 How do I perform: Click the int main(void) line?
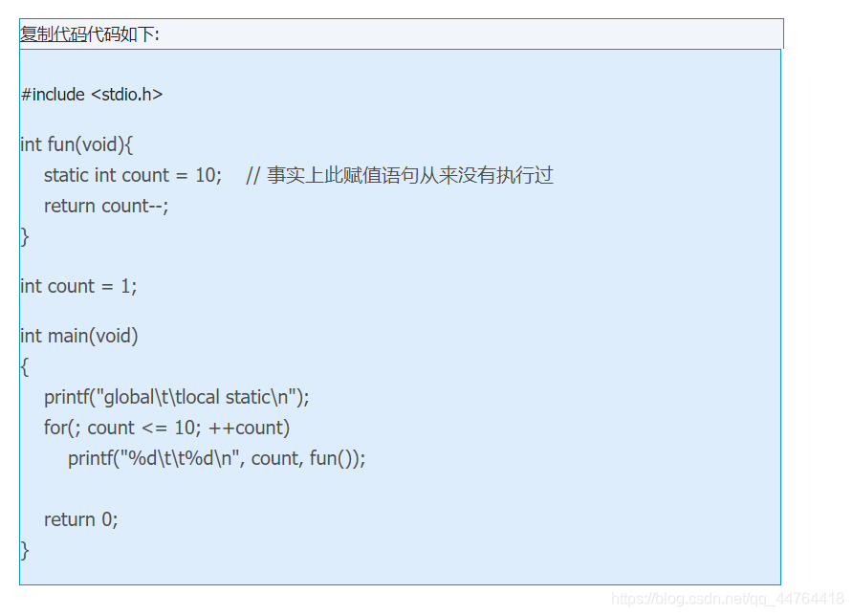[x=79, y=336]
